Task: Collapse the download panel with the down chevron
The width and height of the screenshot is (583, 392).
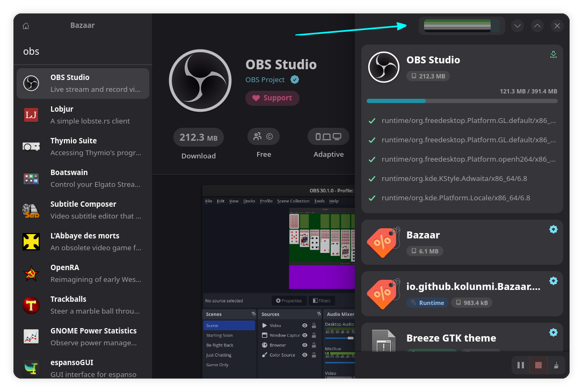Action: [x=517, y=25]
